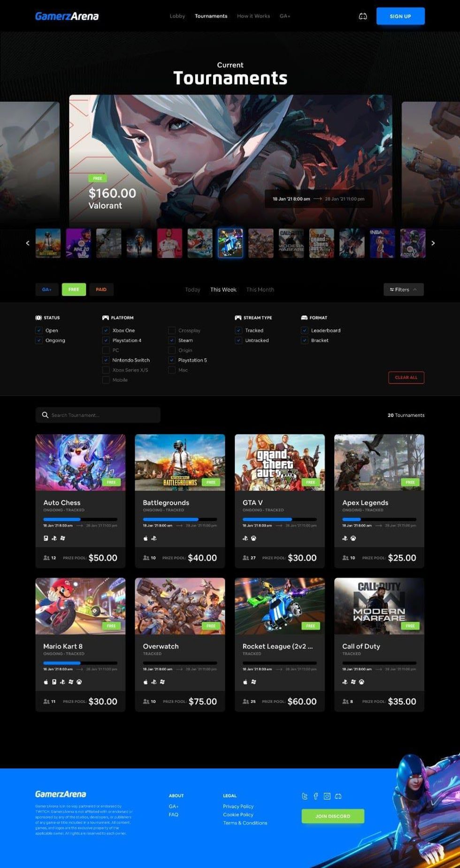The width and height of the screenshot is (460, 868).
Task: Click the Instagram icon in footer
Action: click(327, 796)
